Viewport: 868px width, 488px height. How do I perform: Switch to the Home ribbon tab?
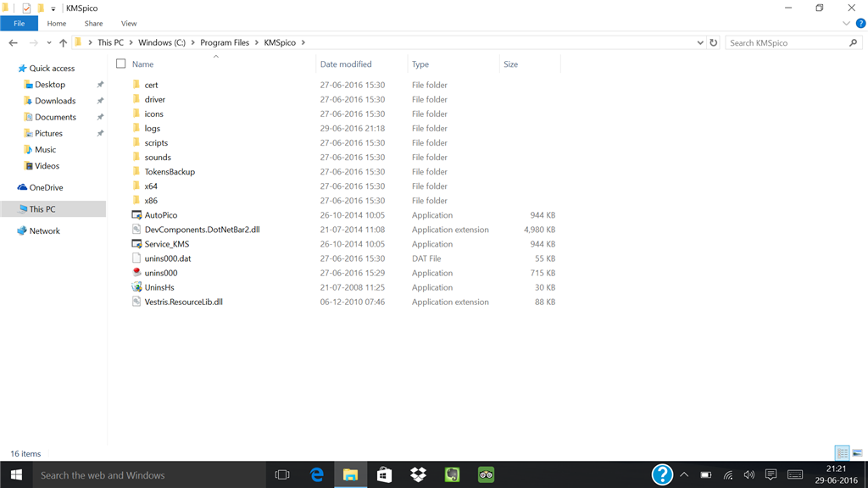(57, 23)
